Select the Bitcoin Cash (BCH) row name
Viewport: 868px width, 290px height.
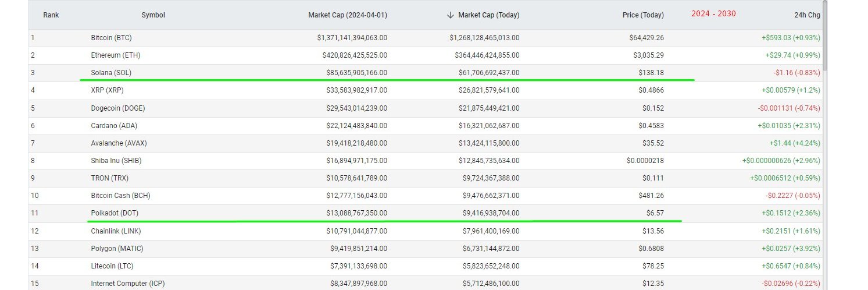click(121, 196)
